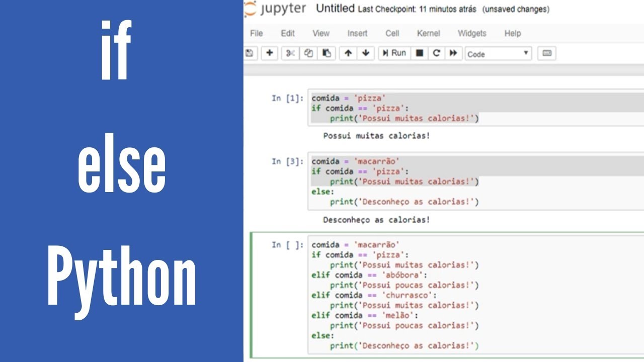Click the final else: line in active cell

pyautogui.click(x=323, y=335)
